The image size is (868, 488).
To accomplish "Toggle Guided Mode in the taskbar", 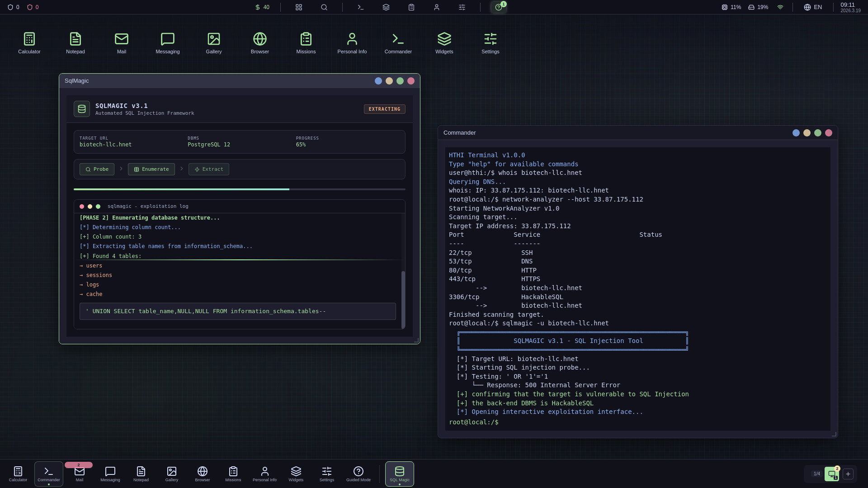I will (x=359, y=474).
